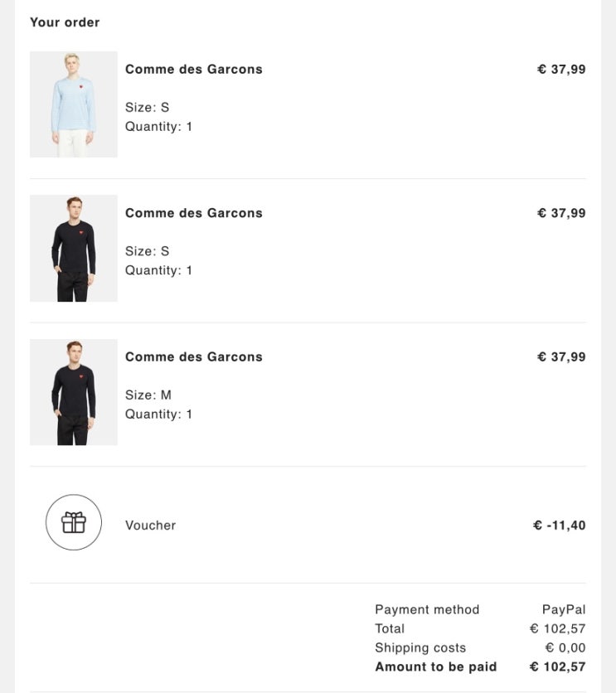Open the light blue striped shirt thumbnail
The width and height of the screenshot is (616, 693).
point(74,104)
